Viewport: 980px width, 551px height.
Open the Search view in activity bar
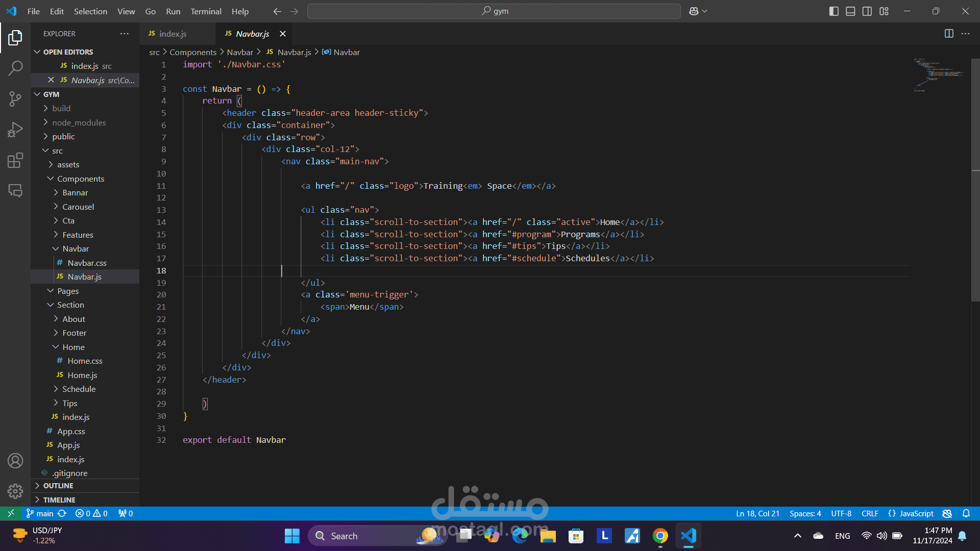(x=15, y=68)
